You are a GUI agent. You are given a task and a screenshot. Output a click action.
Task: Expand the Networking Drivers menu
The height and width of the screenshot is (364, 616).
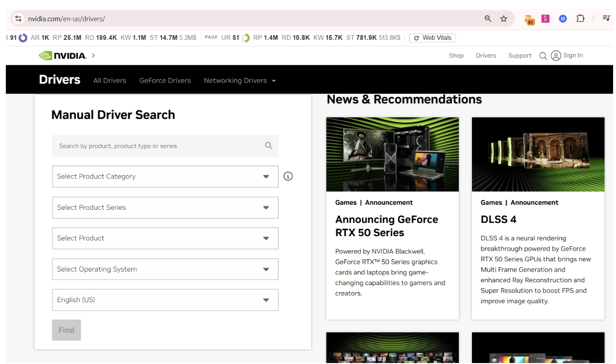(x=238, y=80)
